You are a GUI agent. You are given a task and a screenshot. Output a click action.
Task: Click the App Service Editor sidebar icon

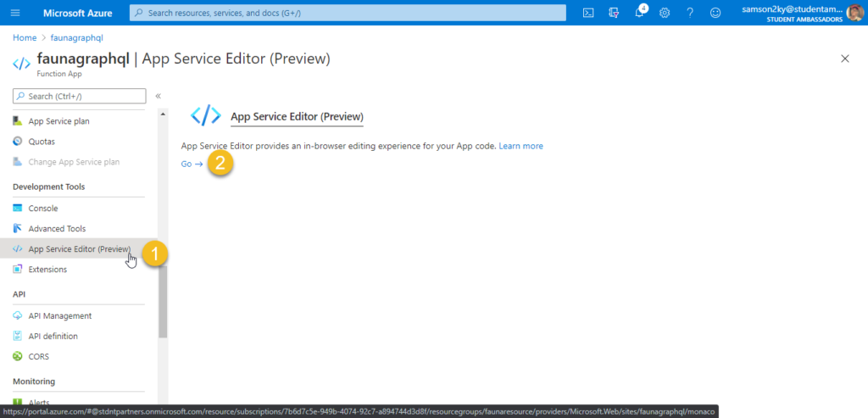[x=17, y=249]
